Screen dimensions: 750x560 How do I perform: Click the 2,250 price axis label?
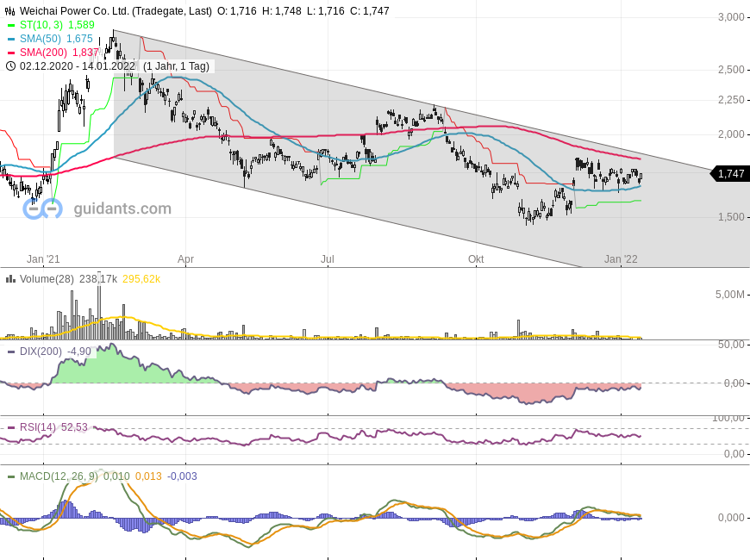tap(731, 100)
